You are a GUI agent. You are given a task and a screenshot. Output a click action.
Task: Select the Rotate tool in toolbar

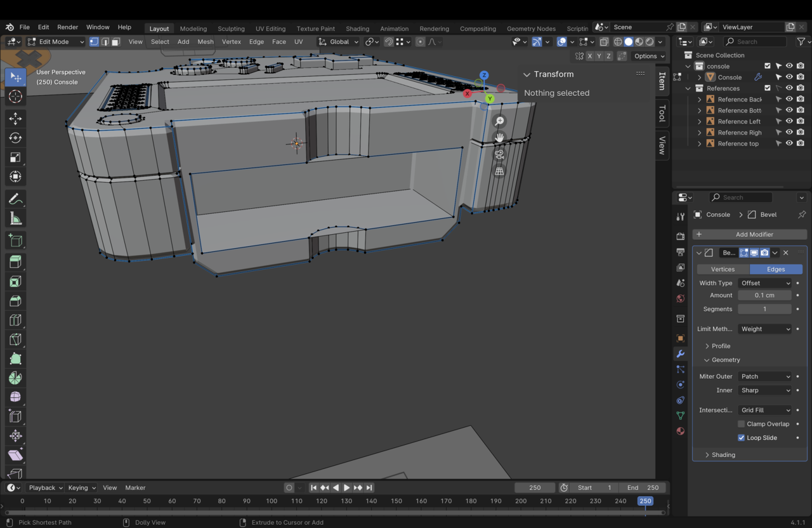point(16,138)
